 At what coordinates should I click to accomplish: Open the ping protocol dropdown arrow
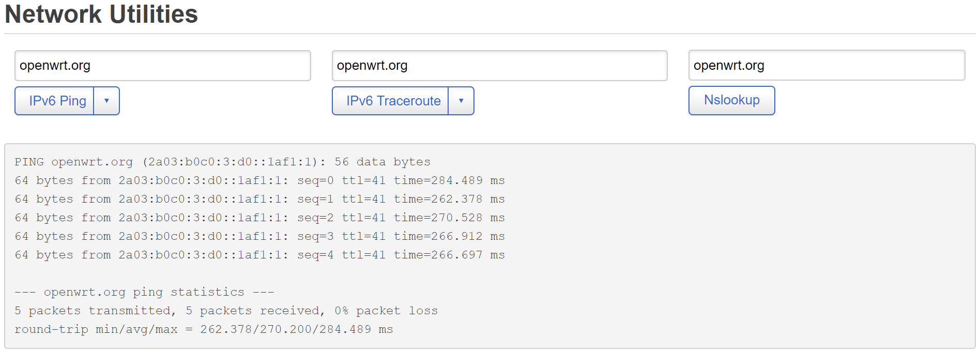point(107,101)
